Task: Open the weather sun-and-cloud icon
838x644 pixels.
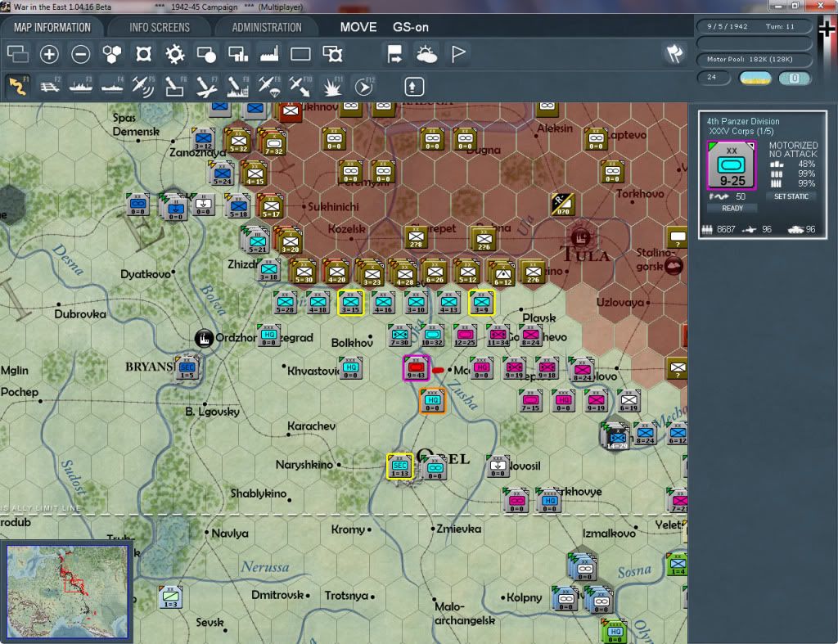Action: (x=426, y=54)
